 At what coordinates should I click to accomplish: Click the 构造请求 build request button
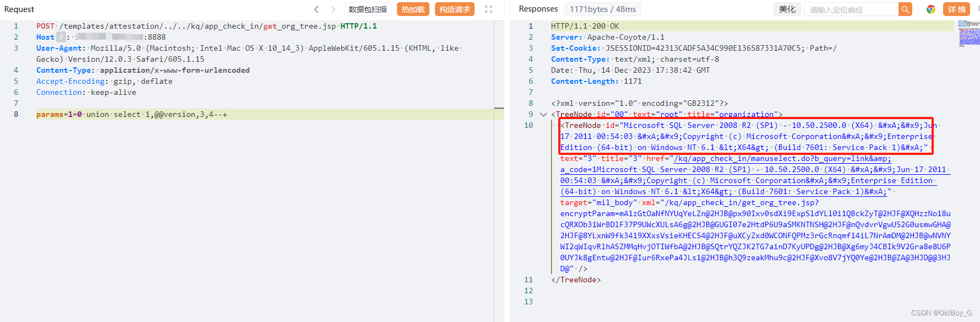[x=455, y=9]
